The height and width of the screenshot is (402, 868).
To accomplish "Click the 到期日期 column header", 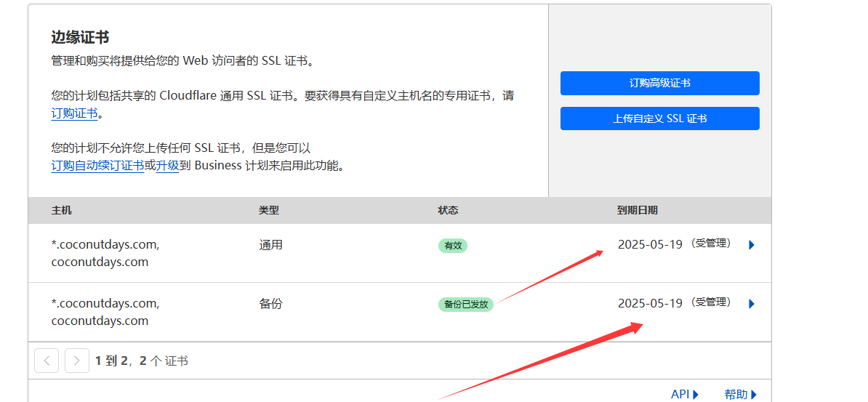I will pos(638,210).
